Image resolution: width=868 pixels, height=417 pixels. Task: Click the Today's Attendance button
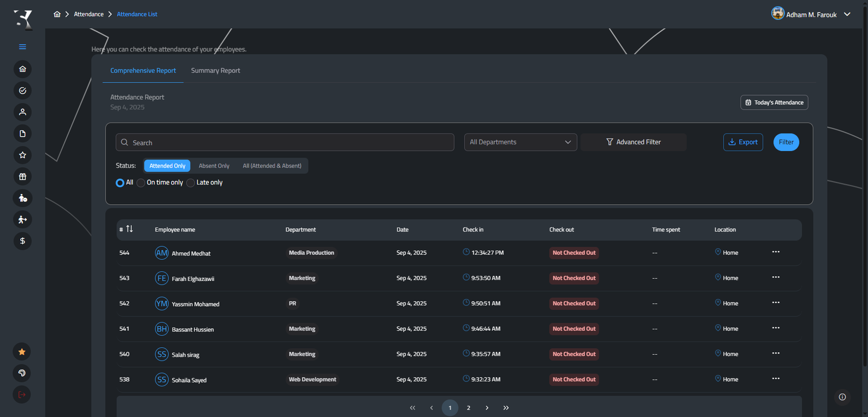pos(774,103)
